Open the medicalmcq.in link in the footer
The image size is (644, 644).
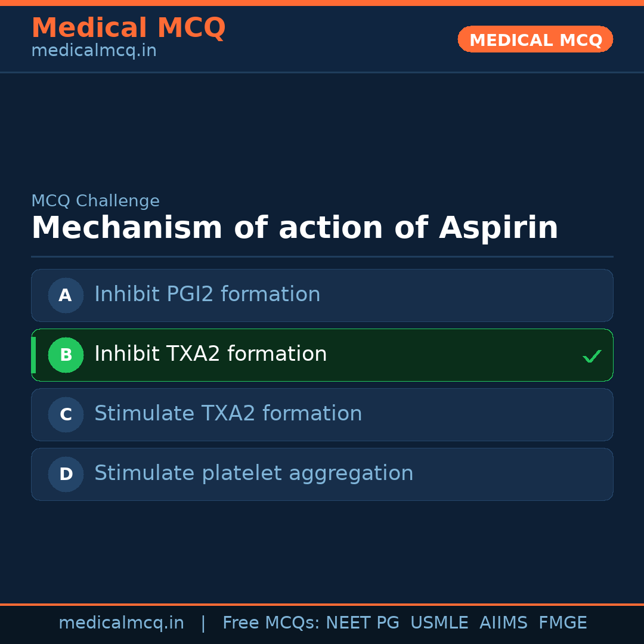(121, 623)
